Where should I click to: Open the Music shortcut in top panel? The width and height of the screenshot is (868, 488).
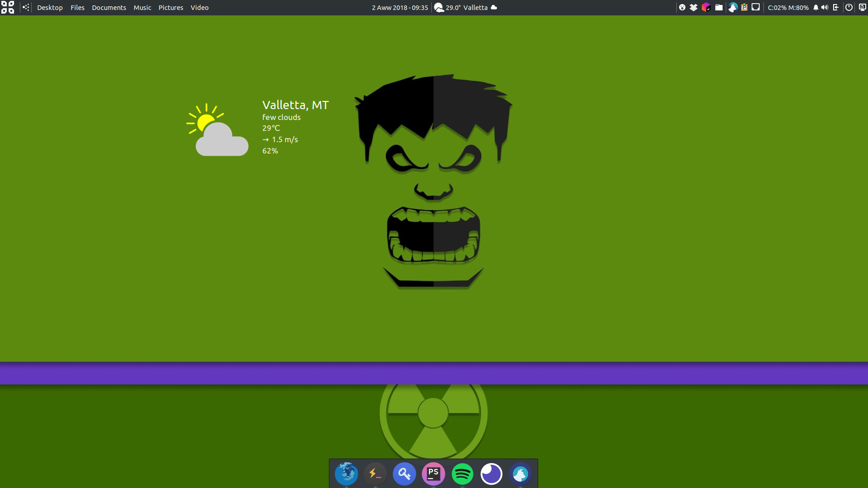tap(142, 8)
